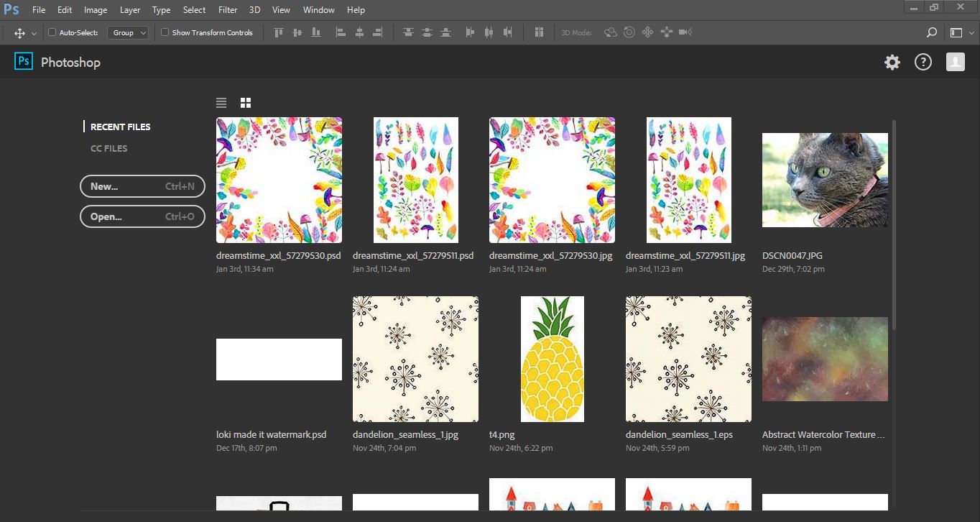Image resolution: width=980 pixels, height=522 pixels.
Task: Switch recent files to thumbnail grid view
Action: [245, 102]
